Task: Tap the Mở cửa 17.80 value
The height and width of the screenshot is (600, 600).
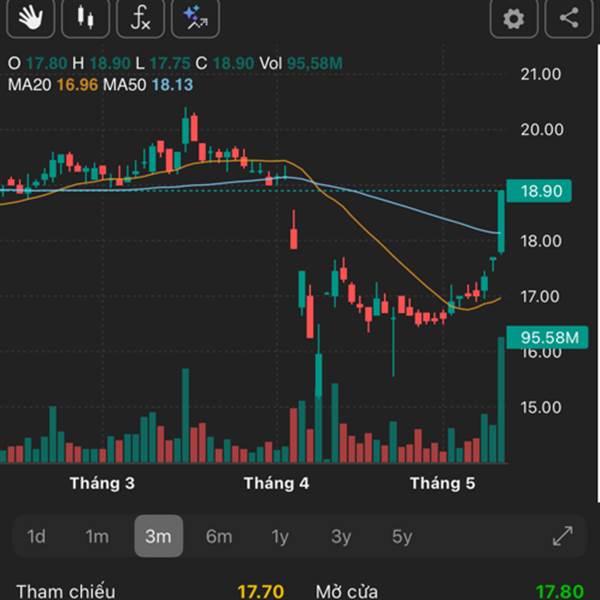Action: point(559,591)
